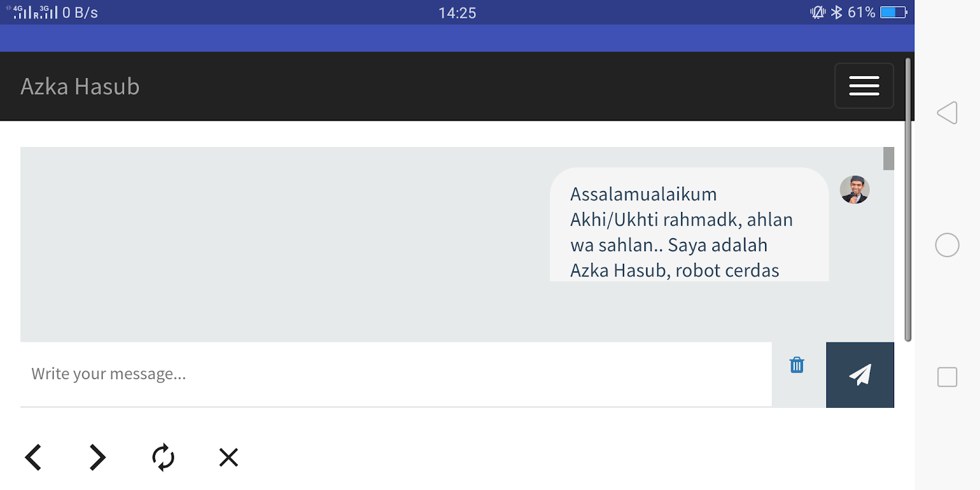
Task: Focus the Write your message field
Action: (x=396, y=374)
